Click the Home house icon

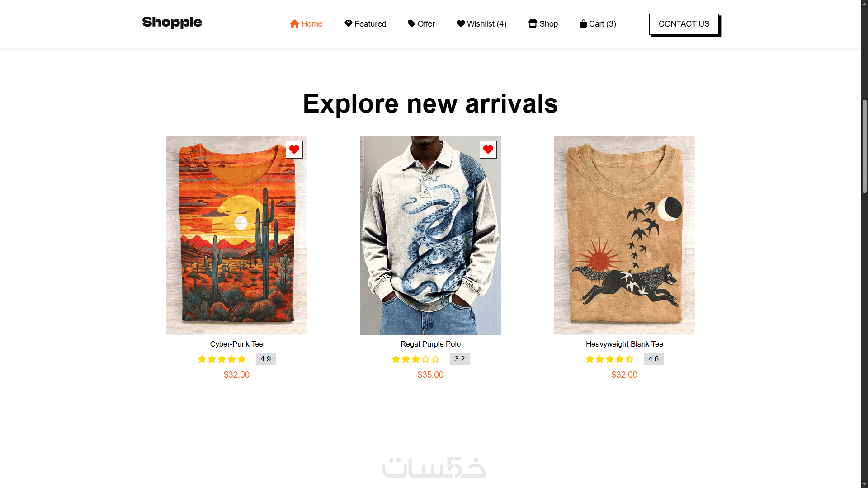click(295, 24)
